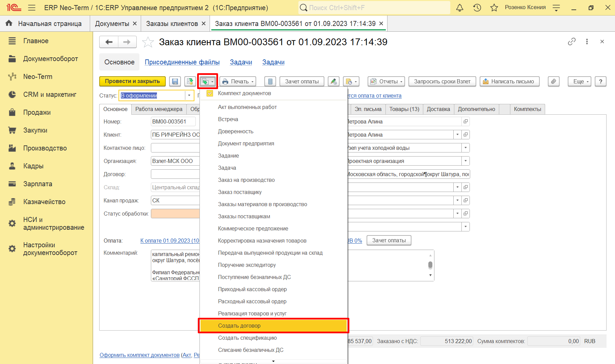615x364 pixels.
Task: Open the Отчеты dropdown
Action: (386, 81)
